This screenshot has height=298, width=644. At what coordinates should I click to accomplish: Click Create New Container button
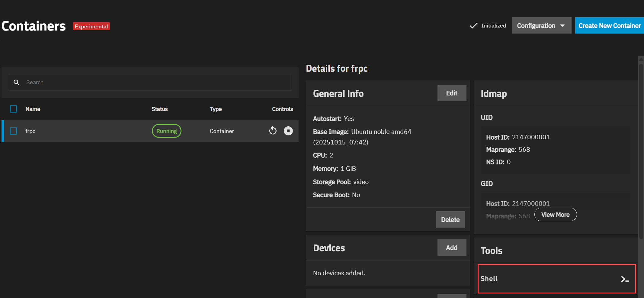[609, 26]
